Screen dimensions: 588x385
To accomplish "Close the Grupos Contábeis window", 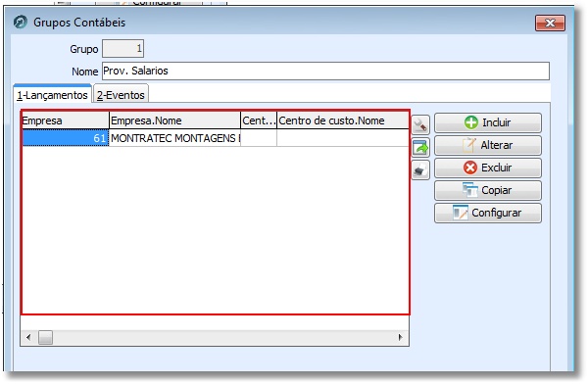I will click(x=550, y=24).
